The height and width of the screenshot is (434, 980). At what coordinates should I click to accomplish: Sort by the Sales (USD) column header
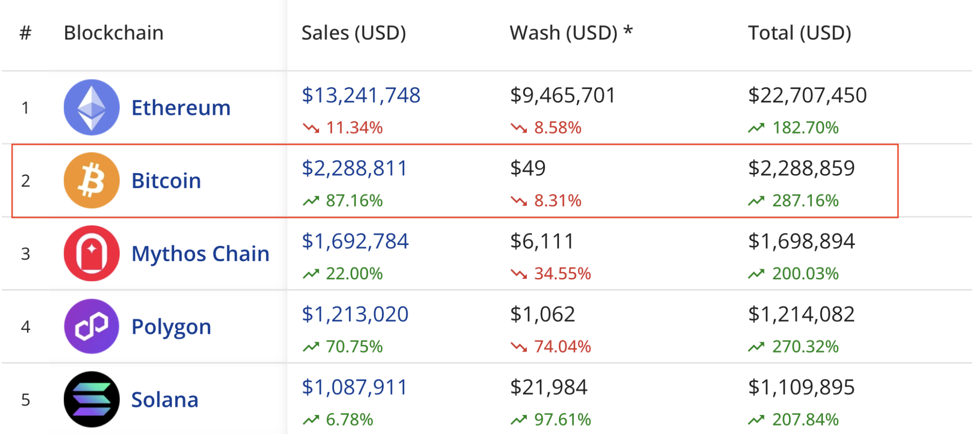pyautogui.click(x=354, y=33)
